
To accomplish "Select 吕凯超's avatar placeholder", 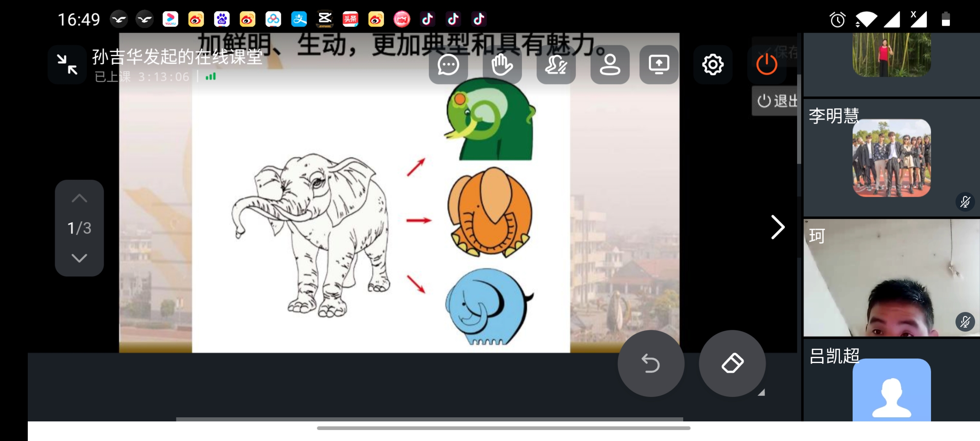I will pyautogui.click(x=891, y=390).
